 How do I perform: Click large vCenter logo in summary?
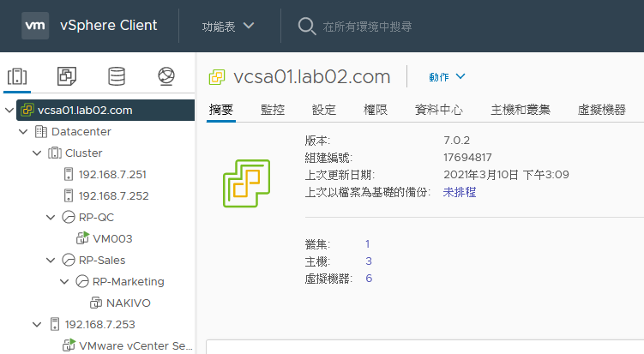pos(246,183)
